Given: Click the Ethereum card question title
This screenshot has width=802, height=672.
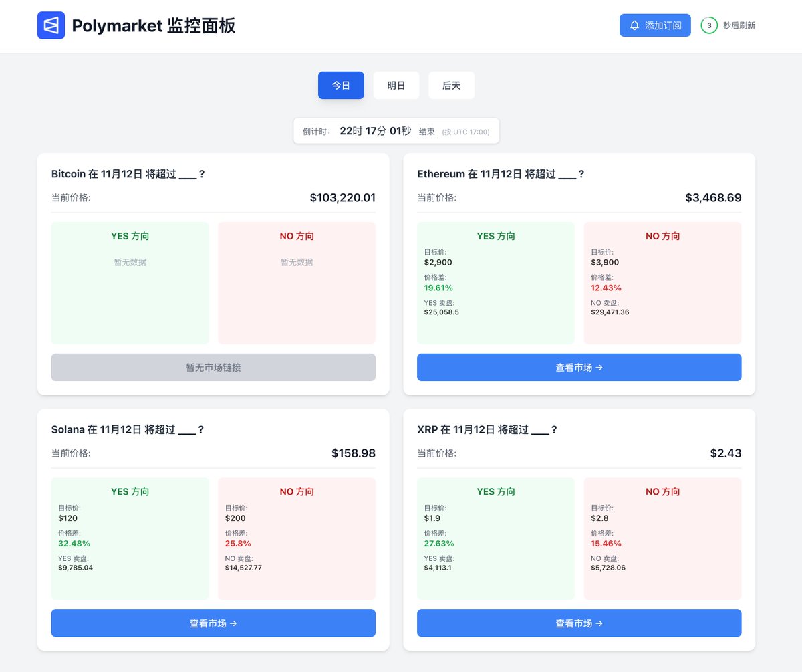Looking at the screenshot, I should tap(501, 174).
